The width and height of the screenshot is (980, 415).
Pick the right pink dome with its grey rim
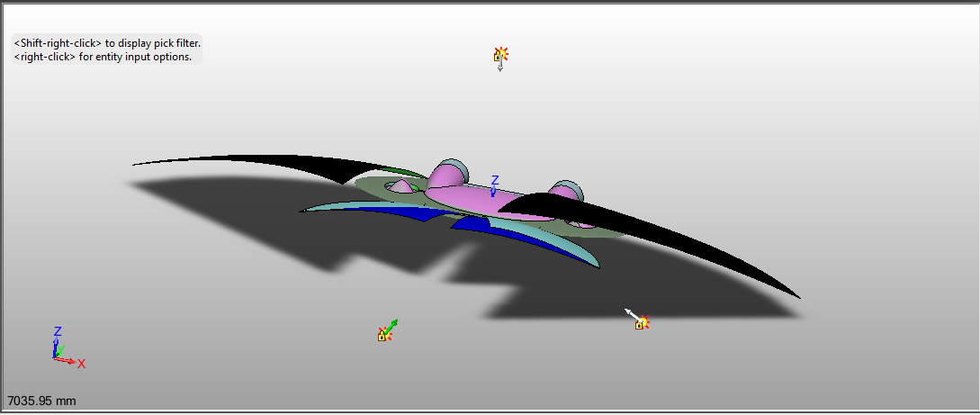point(566,191)
